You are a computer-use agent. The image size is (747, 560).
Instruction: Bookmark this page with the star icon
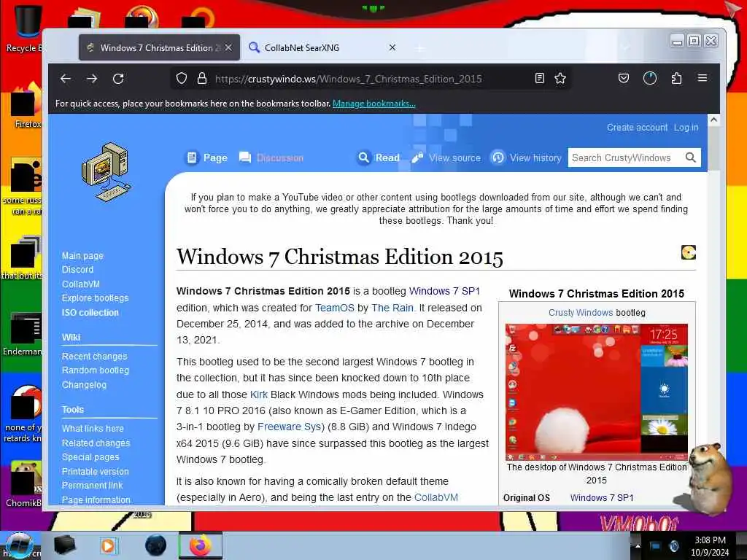pyautogui.click(x=560, y=78)
